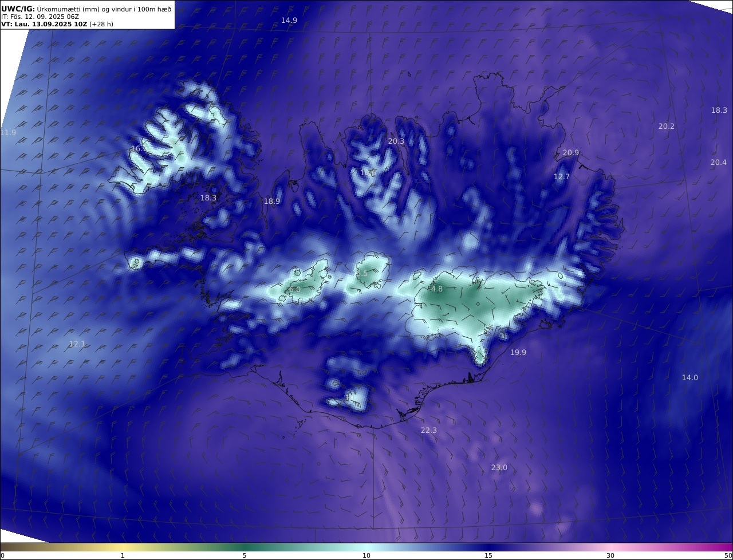
Task: Click the 10 tick on the color scale
Action: coord(366,555)
